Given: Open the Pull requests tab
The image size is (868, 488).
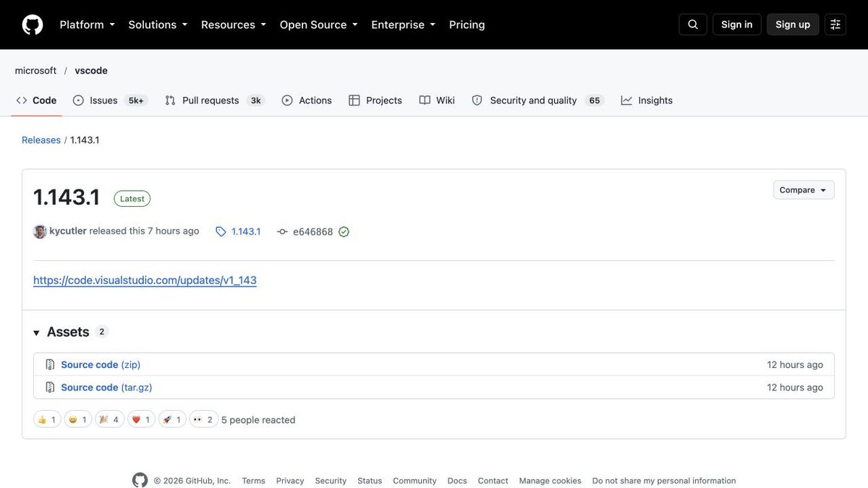Looking at the screenshot, I should 215,100.
